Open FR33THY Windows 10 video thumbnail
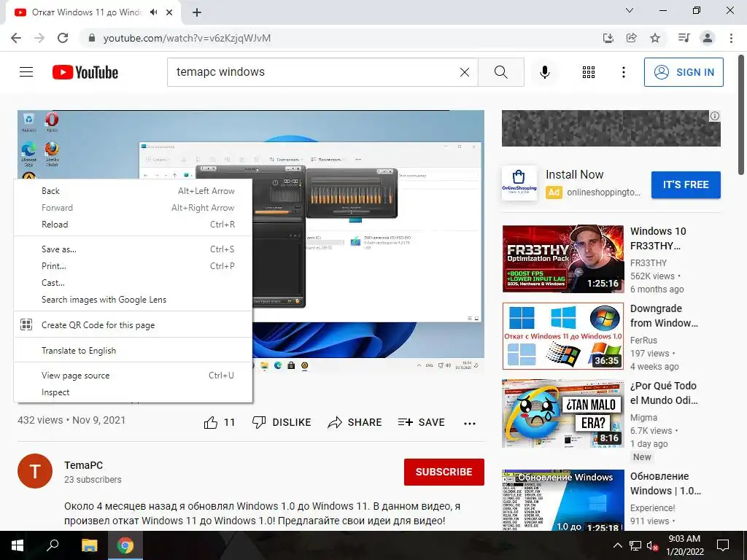This screenshot has width=747, height=560. point(563,259)
